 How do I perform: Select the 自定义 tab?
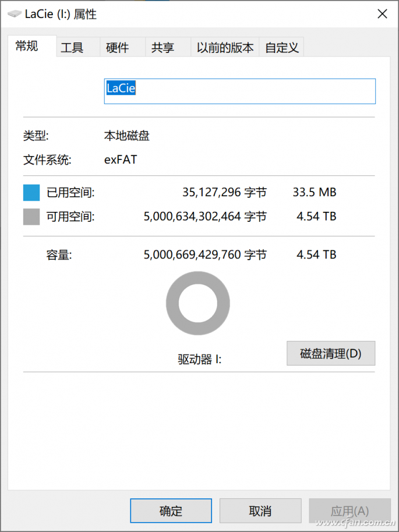[x=281, y=47]
